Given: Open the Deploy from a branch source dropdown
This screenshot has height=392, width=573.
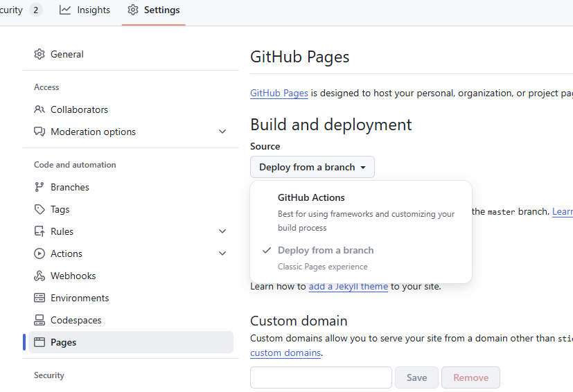Looking at the screenshot, I should (x=312, y=167).
